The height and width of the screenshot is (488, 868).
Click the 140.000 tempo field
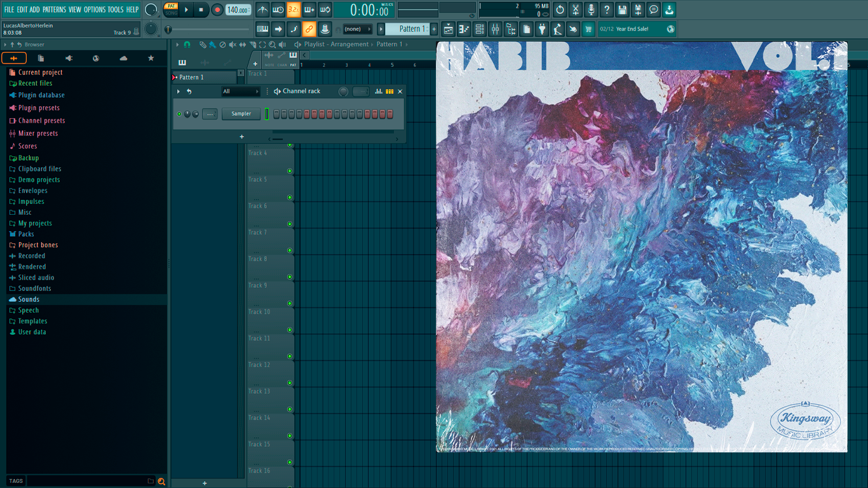238,10
